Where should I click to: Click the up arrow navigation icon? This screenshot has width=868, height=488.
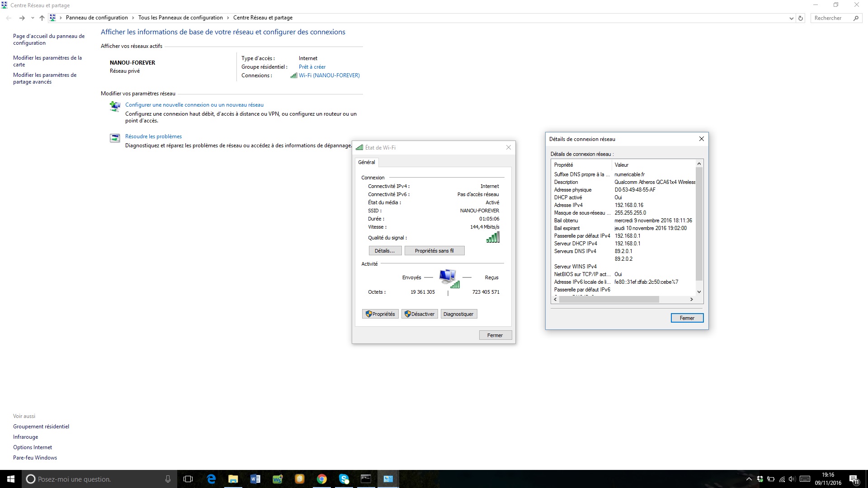pyautogui.click(x=42, y=18)
